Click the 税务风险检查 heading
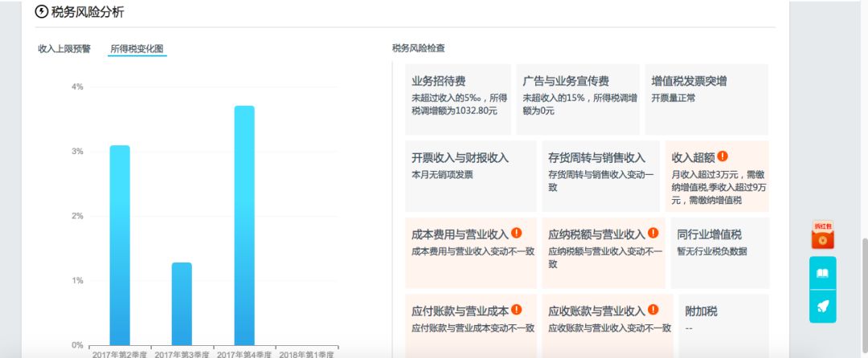 tap(419, 48)
